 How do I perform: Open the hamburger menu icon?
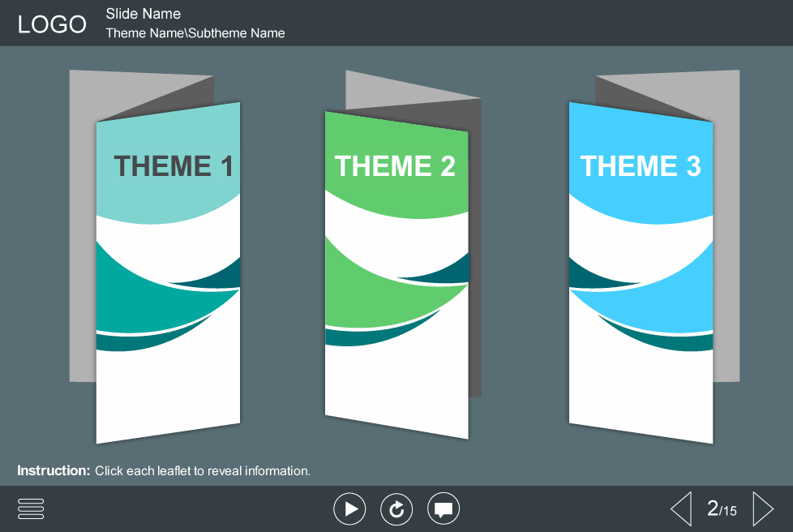pyautogui.click(x=31, y=508)
